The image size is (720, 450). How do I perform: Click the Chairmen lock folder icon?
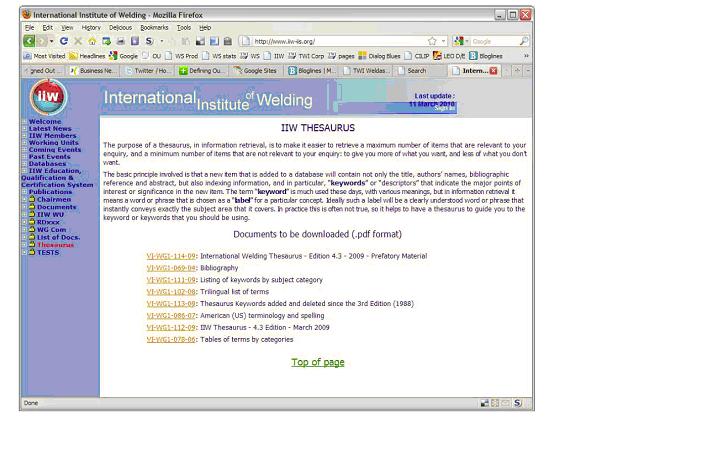tap(32, 199)
